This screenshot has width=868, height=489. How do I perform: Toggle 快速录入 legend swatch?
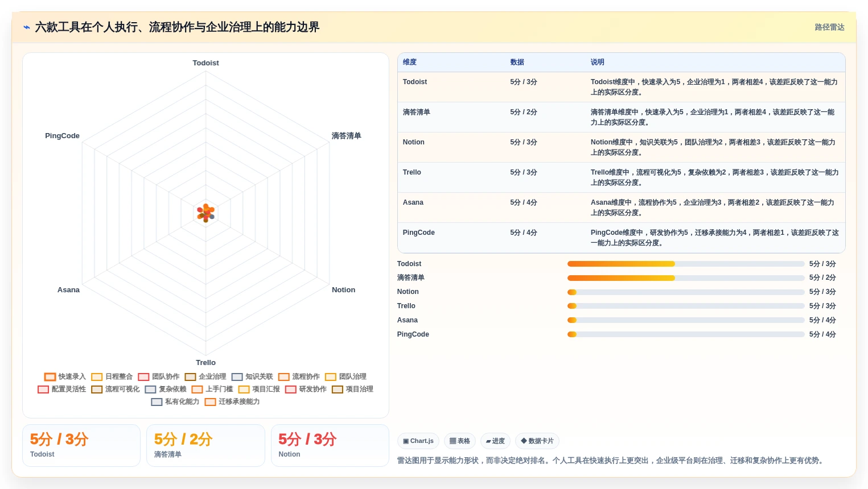tap(50, 377)
